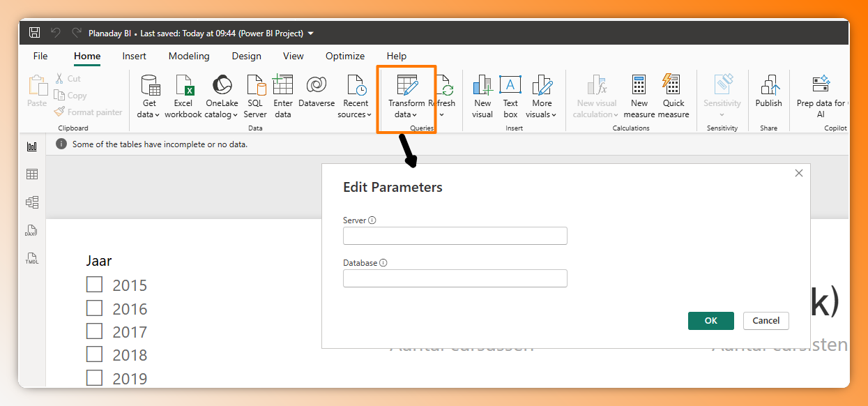Click the incomplete tables warning message
868x406 pixels.
[160, 144]
